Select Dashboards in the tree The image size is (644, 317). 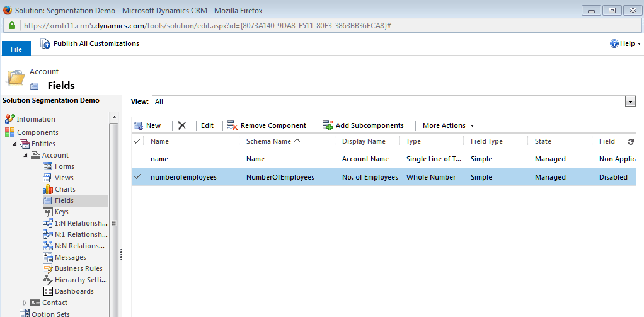[74, 291]
